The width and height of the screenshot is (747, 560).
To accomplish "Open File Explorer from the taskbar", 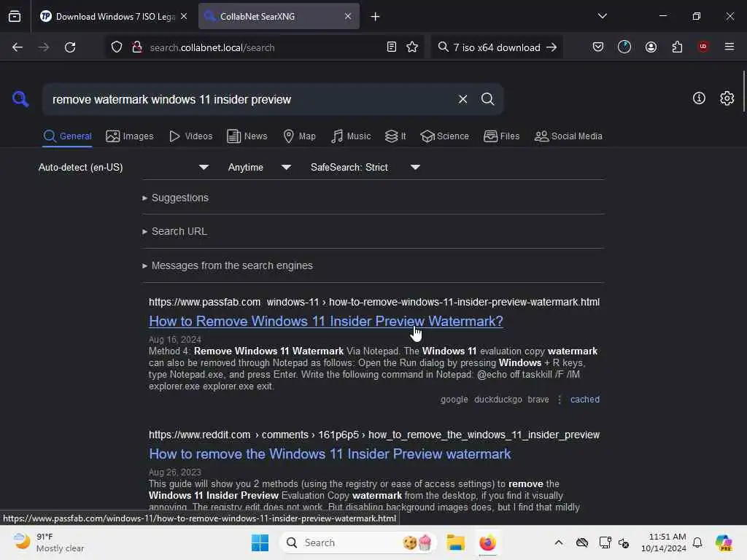I will pyautogui.click(x=455, y=542).
